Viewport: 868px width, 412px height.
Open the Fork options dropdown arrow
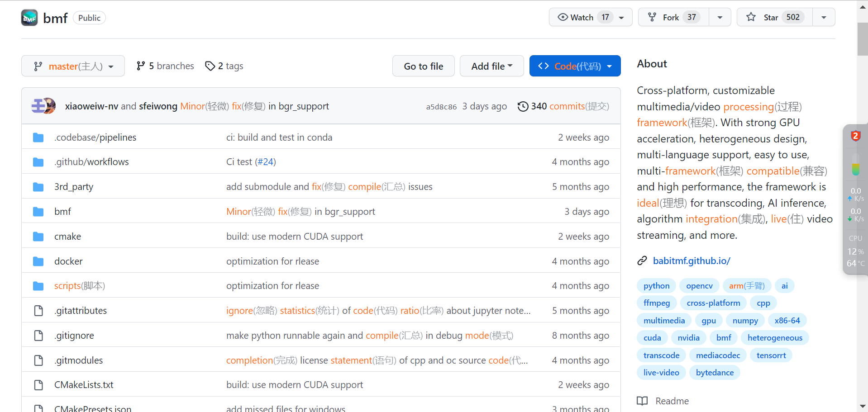coord(720,18)
